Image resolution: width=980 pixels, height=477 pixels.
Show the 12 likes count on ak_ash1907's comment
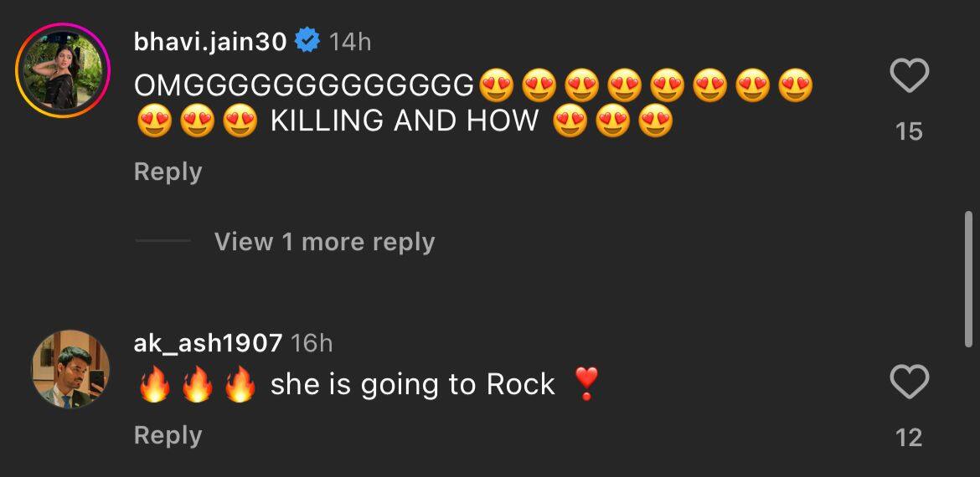(x=909, y=438)
